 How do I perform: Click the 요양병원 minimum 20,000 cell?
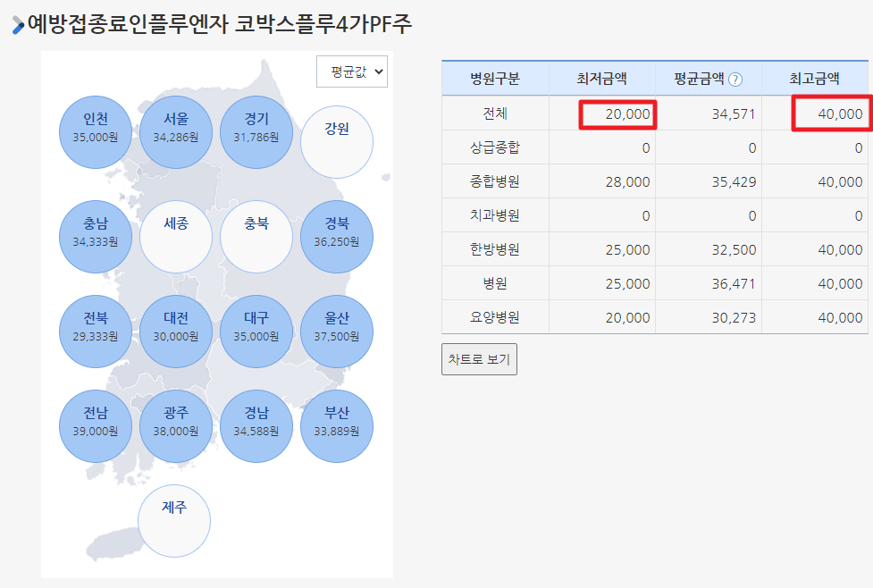[x=602, y=317]
